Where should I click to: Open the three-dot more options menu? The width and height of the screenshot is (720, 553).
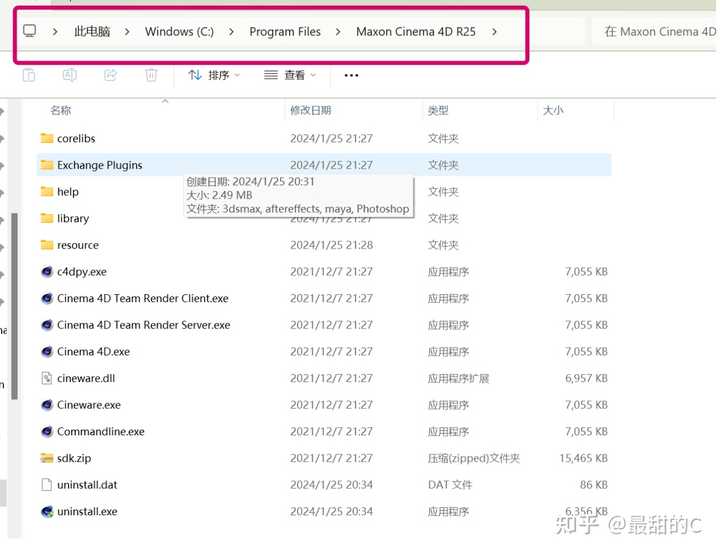point(351,75)
